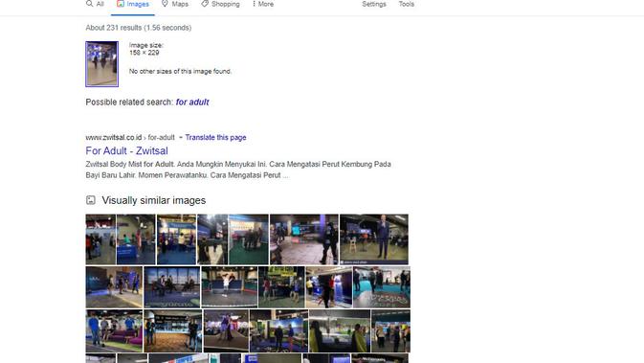Click the map pin icon on Maps tab
Viewport: 644px width, 363px height.
165,4
